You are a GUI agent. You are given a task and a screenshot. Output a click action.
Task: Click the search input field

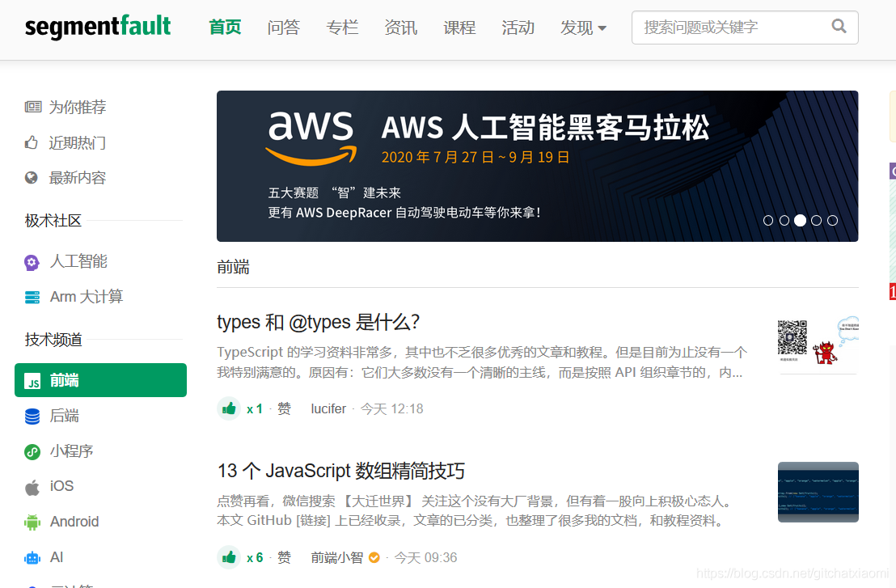tap(745, 27)
